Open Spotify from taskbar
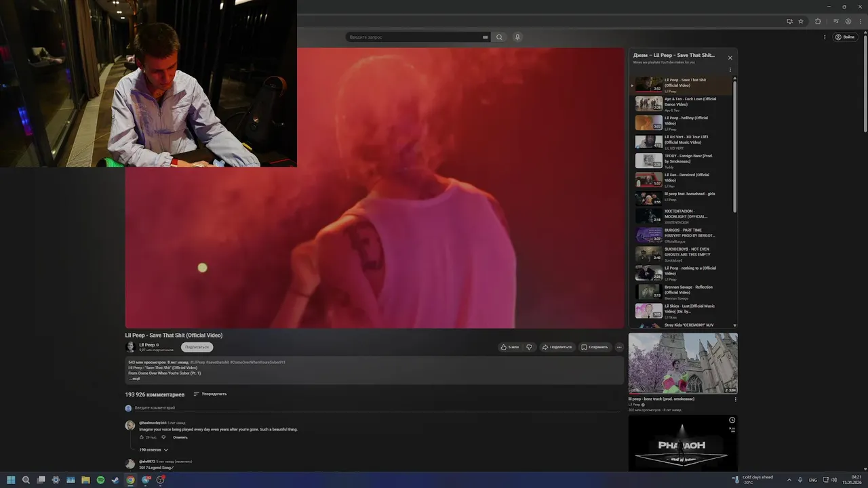The width and height of the screenshot is (868, 488). [100, 480]
